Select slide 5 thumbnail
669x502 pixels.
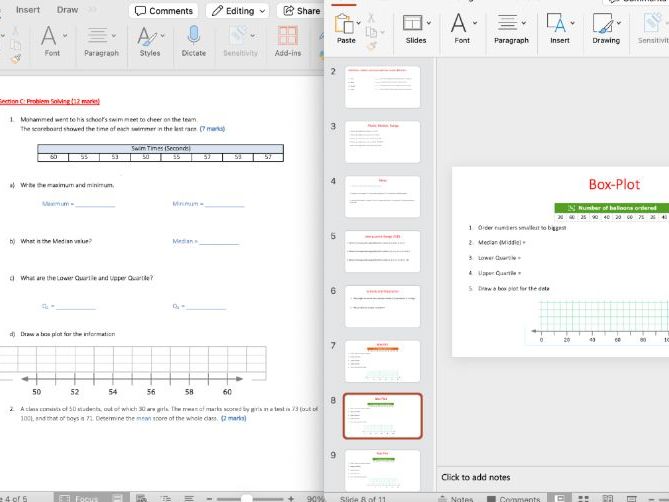click(382, 252)
